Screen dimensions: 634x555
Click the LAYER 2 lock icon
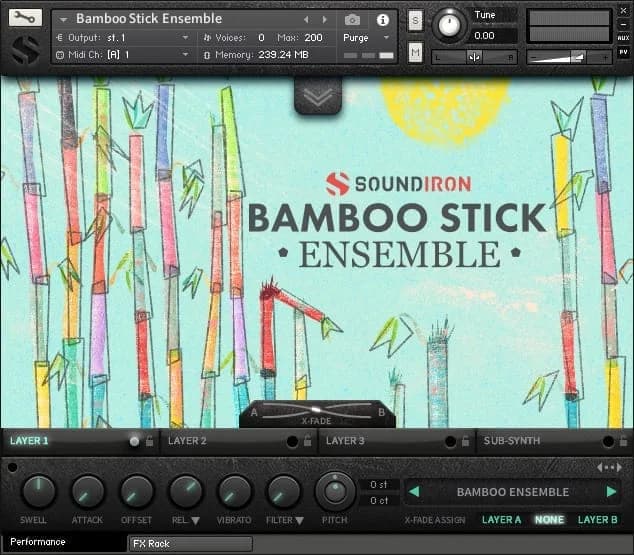tap(307, 441)
